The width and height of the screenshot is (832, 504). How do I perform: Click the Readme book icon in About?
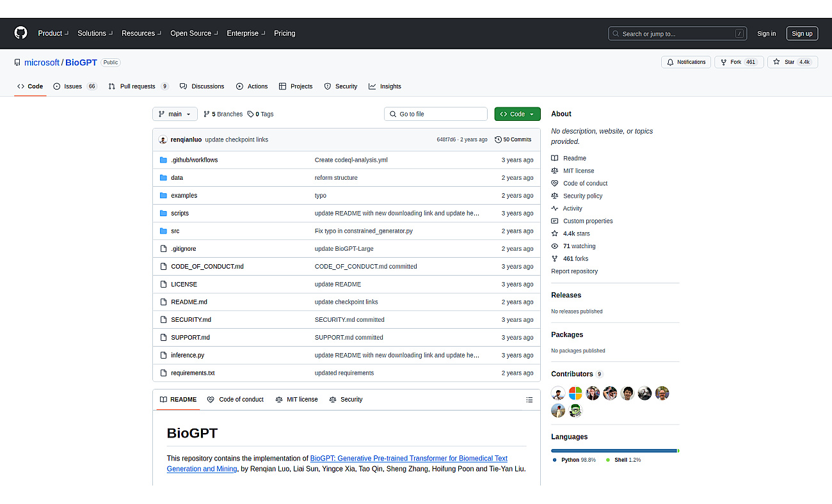555,158
